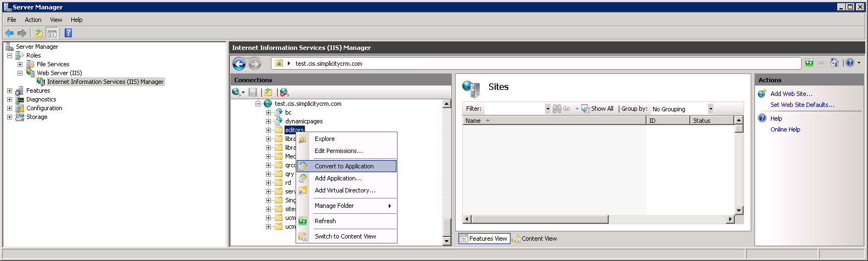Screen dimensions: 868x261
Task: Click the Online Help link
Action: pos(785,129)
